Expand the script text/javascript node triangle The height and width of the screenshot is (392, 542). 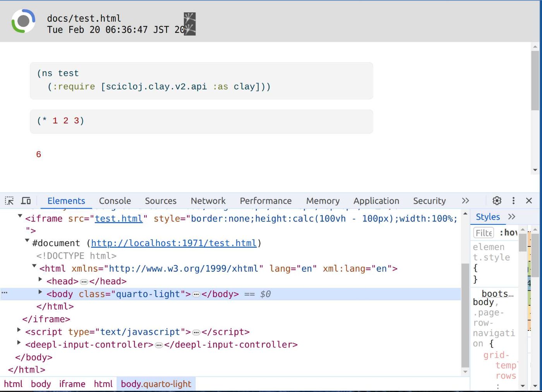pos(19,330)
